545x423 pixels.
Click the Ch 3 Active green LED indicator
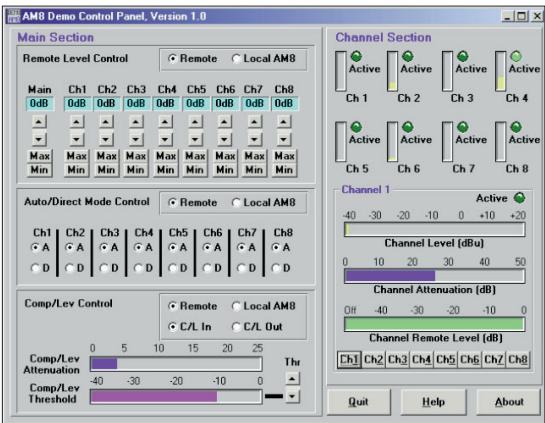pos(463,56)
